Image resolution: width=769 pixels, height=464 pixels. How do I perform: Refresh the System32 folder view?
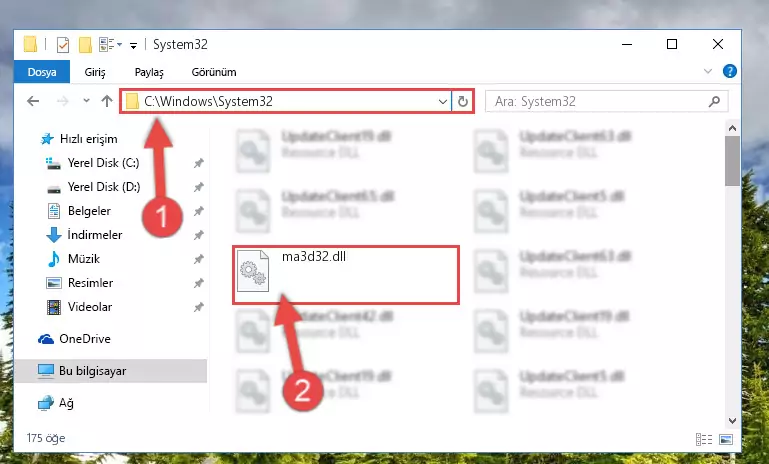pos(462,101)
